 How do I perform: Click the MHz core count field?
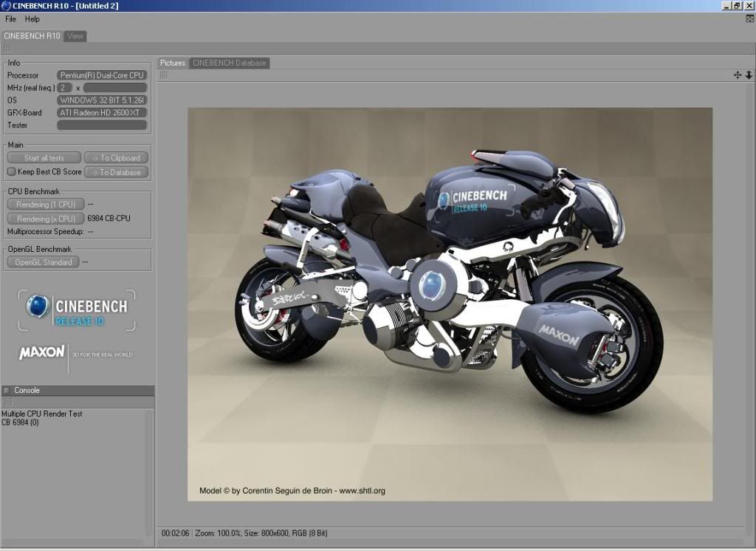[65, 88]
